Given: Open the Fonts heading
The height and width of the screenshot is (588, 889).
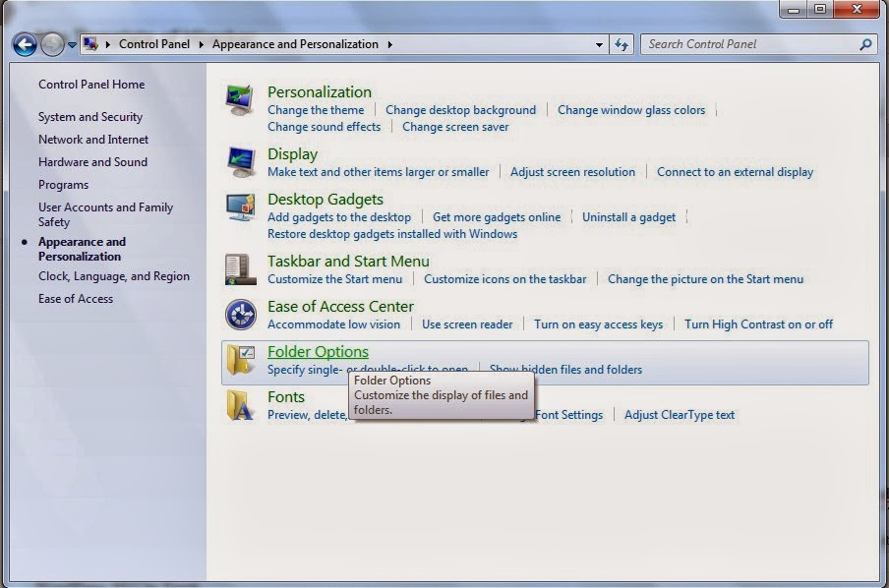Looking at the screenshot, I should tap(286, 397).
